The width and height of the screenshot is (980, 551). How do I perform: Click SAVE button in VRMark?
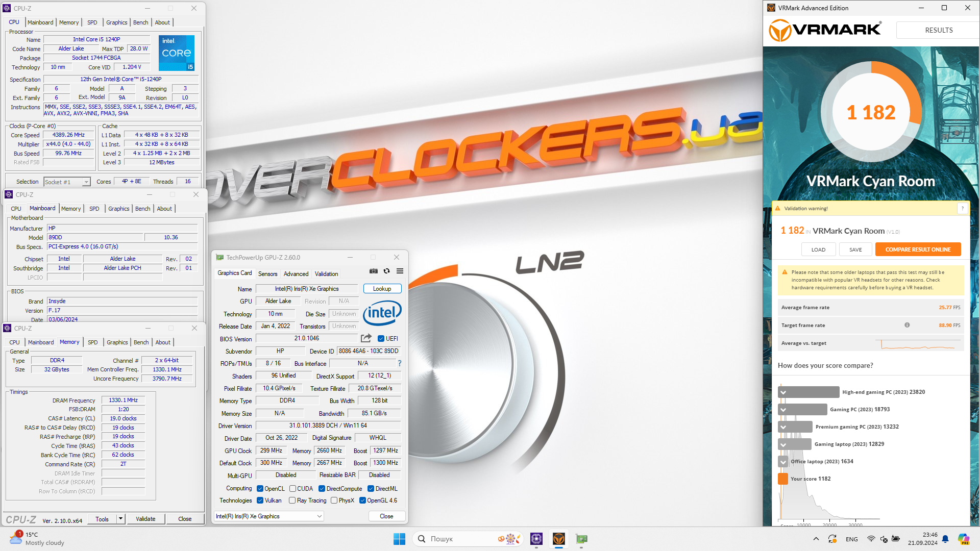(x=855, y=249)
